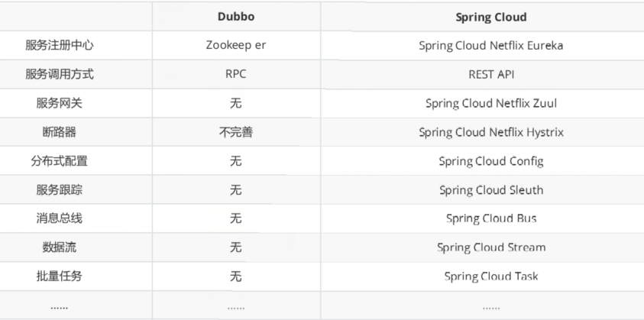Click the Zookeeper cell
Viewport: 644px width, 320px height.
pos(235,46)
